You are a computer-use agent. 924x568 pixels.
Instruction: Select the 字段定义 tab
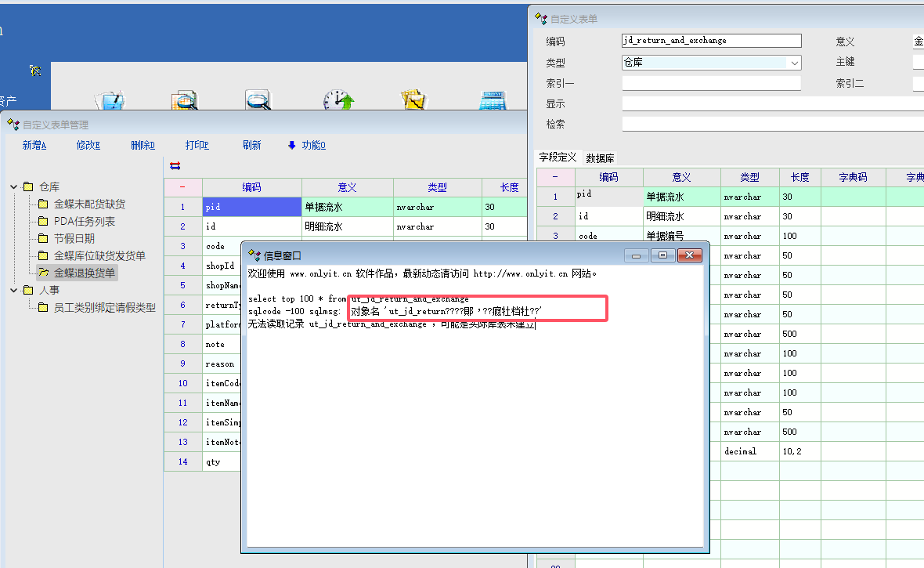[558, 157]
